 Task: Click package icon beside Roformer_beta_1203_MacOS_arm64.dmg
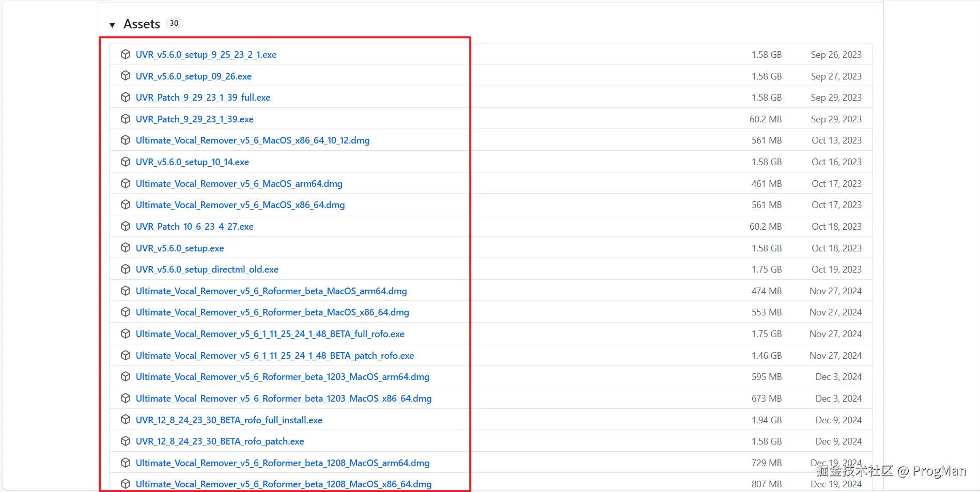click(x=126, y=376)
